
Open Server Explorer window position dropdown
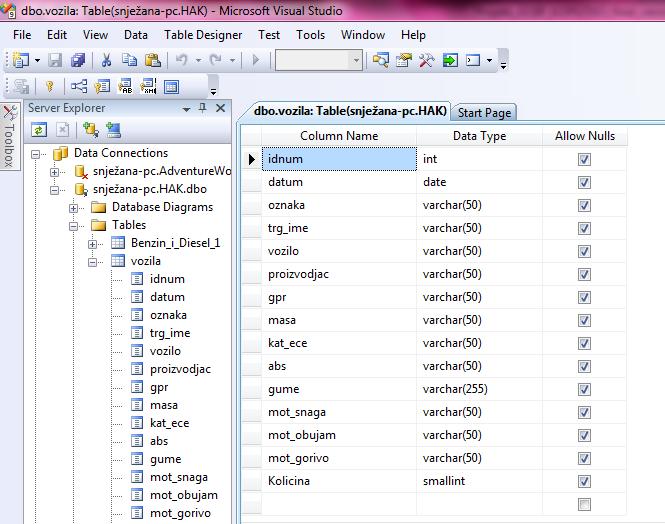tap(186, 109)
